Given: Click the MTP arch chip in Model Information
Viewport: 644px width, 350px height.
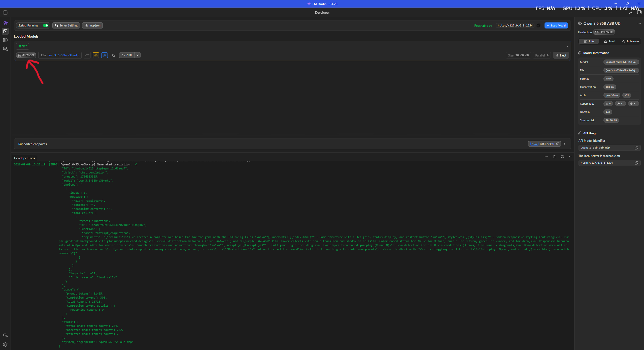Looking at the screenshot, I should click(x=627, y=95).
